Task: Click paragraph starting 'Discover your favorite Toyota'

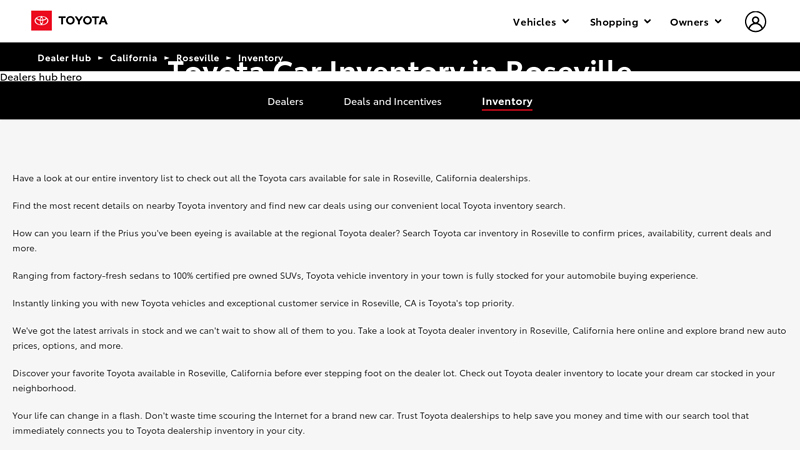Action: (394, 381)
